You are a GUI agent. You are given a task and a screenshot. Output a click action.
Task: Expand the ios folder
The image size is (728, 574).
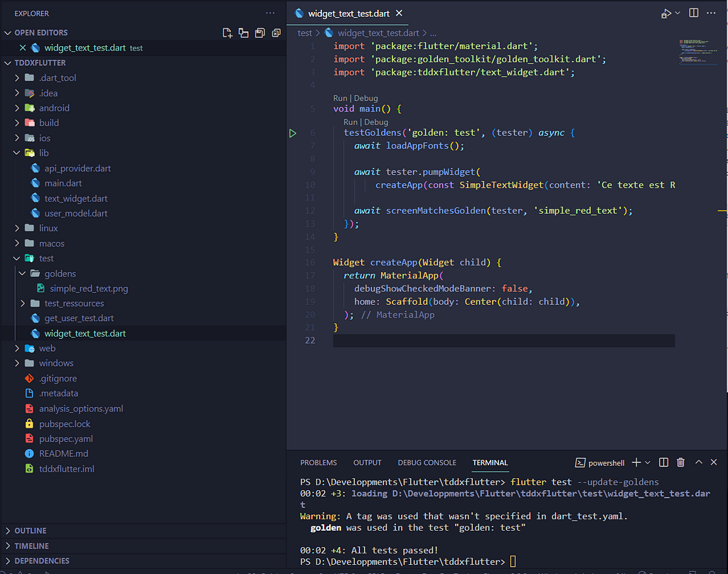click(143, 139)
